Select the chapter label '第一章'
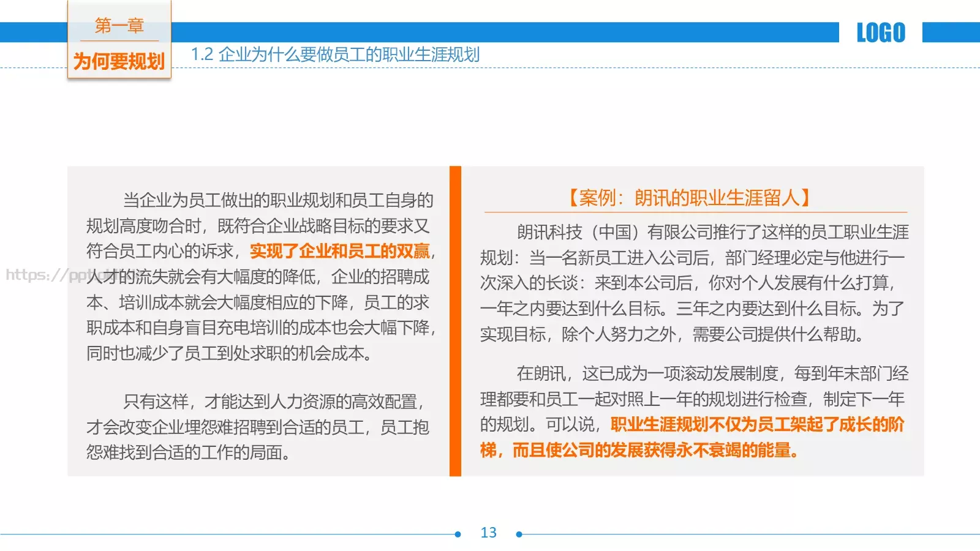This screenshot has height=551, width=980. click(x=119, y=26)
